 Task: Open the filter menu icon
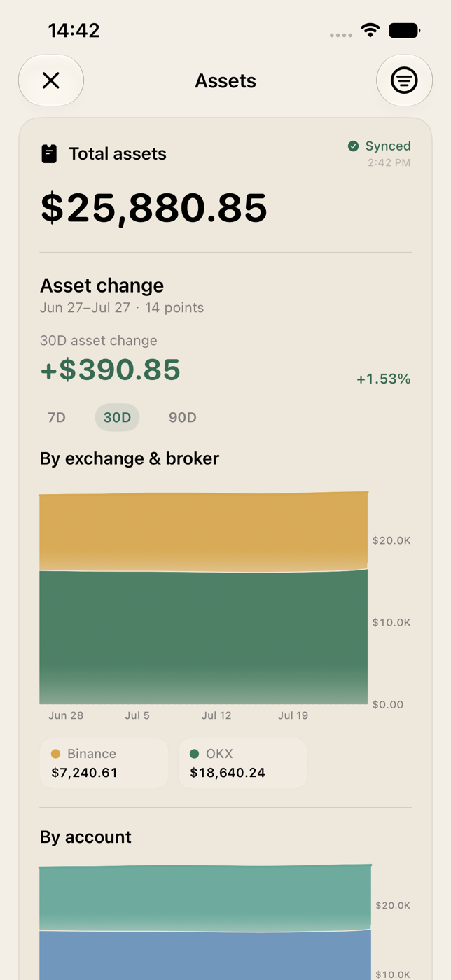pyautogui.click(x=404, y=80)
